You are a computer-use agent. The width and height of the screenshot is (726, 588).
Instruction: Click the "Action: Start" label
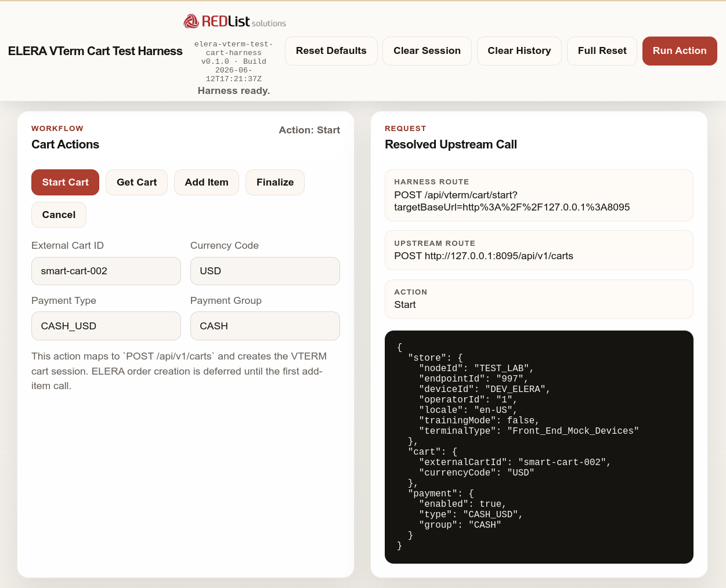tap(309, 130)
